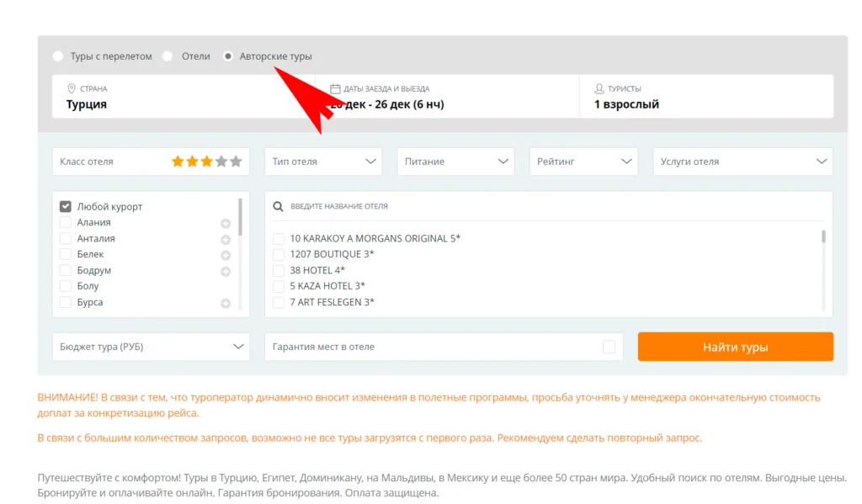Check the '1207 BOUTIQUE 3*' hotel

(279, 254)
